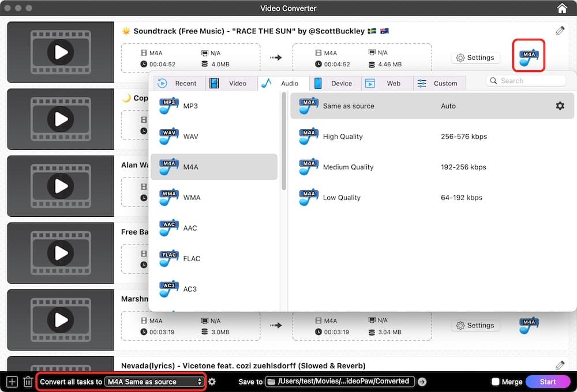Viewport: 577px width, 392px height.
Task: Switch to the Video tab
Action: [x=231, y=83]
